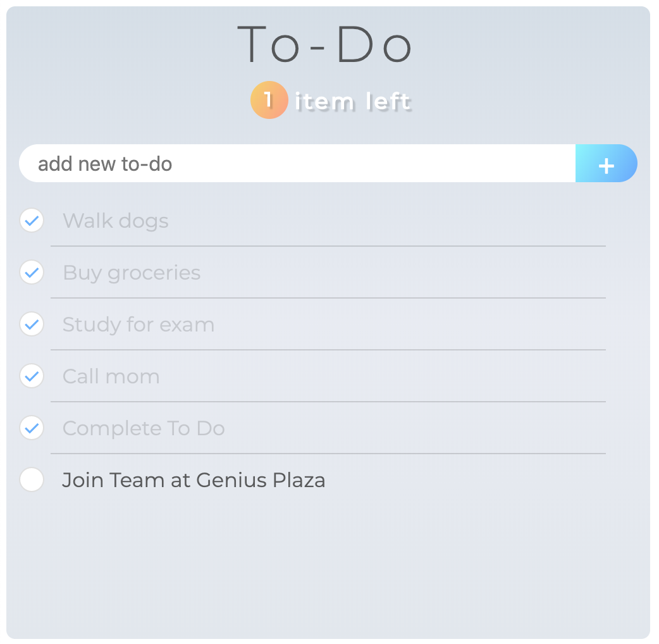The width and height of the screenshot is (659, 644).
Task: Select the Buy groceries task text
Action: tap(132, 273)
